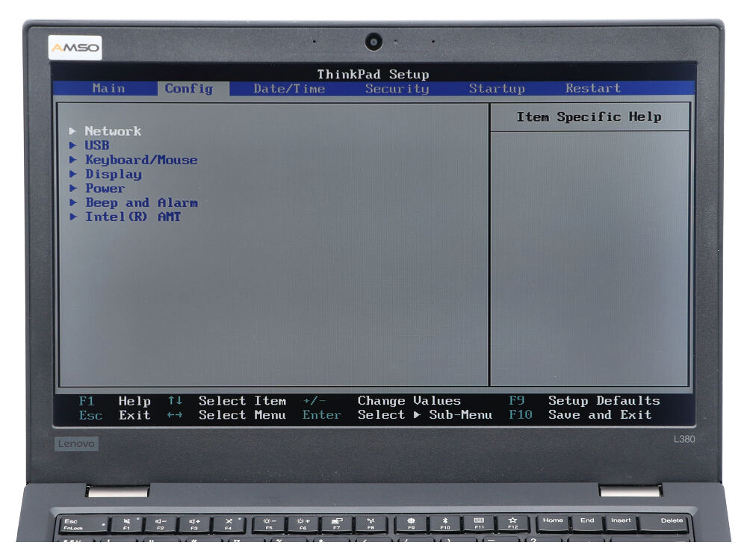Viewport: 747px width, 560px height.
Task: Click the AMSO logo sticker
Action: click(x=75, y=49)
